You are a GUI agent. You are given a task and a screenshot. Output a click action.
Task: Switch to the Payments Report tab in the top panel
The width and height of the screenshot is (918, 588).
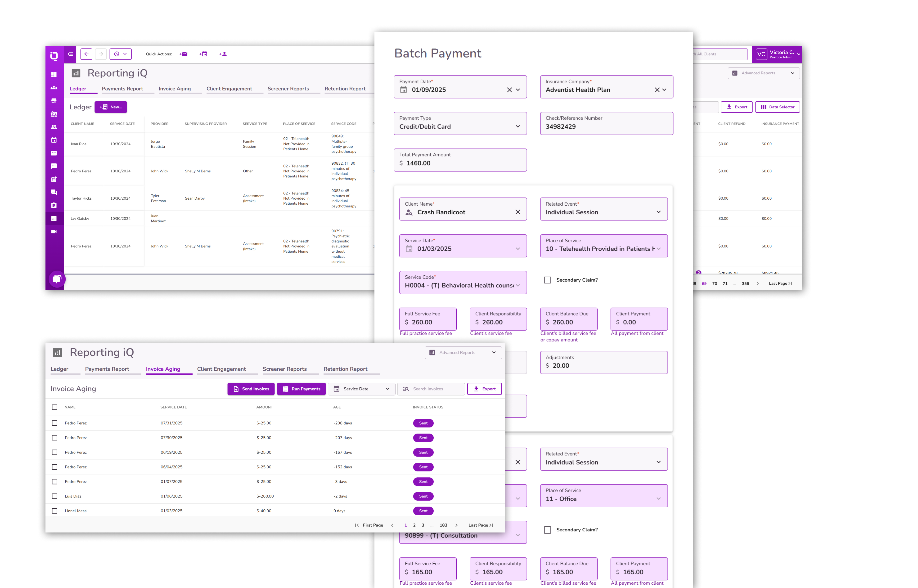122,89
